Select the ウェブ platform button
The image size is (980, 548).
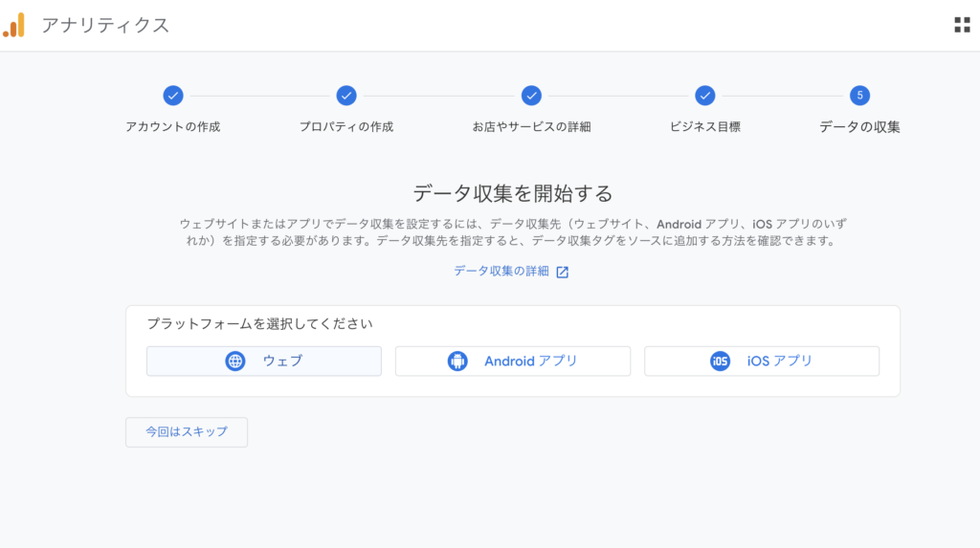[264, 362]
